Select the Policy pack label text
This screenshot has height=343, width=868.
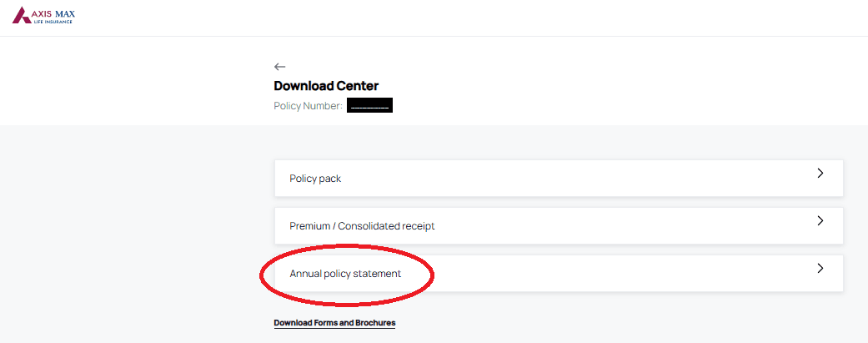tap(315, 179)
